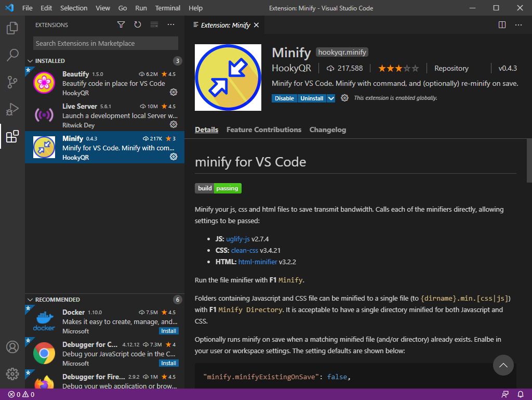Open Run and Debug view

pyautogui.click(x=12, y=109)
